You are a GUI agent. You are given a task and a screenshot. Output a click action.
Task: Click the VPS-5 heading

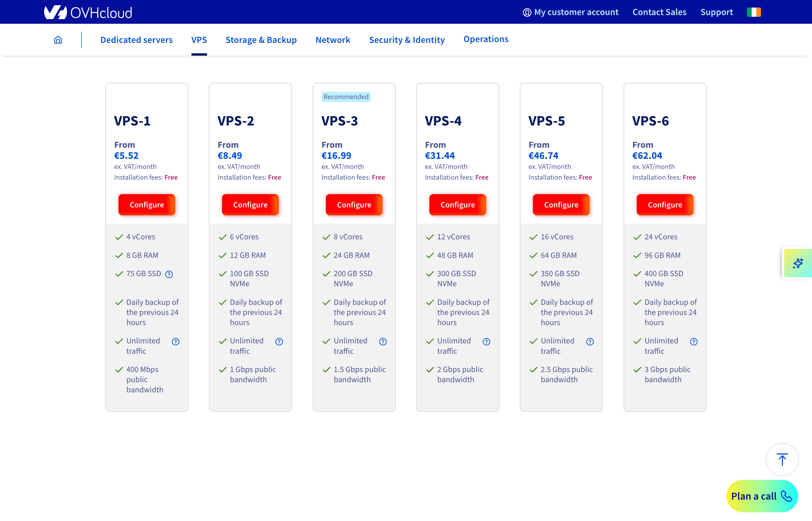(547, 121)
